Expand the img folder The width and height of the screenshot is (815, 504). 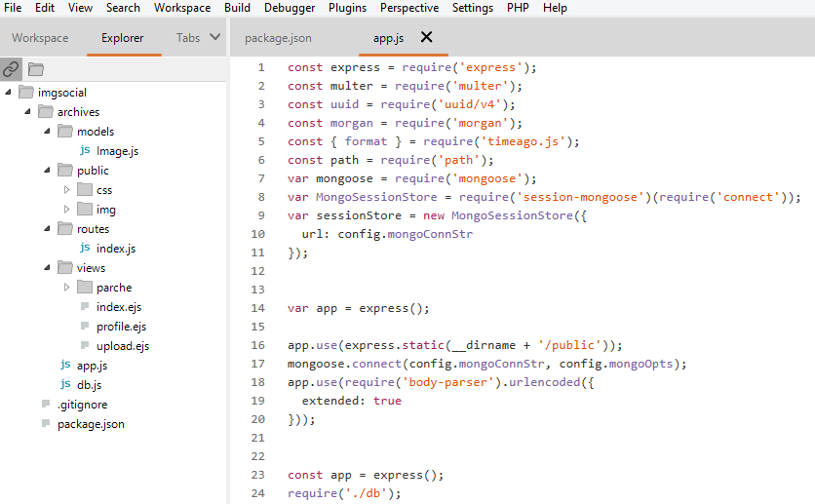[x=66, y=209]
